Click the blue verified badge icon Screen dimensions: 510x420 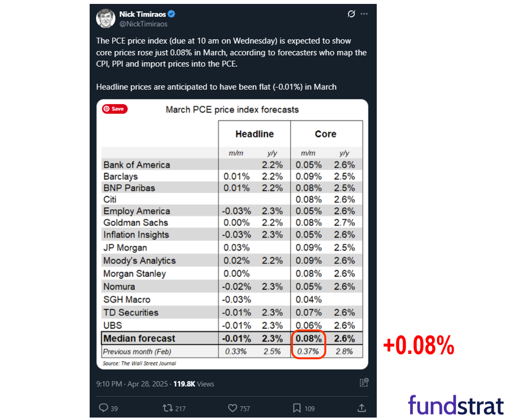[171, 14]
